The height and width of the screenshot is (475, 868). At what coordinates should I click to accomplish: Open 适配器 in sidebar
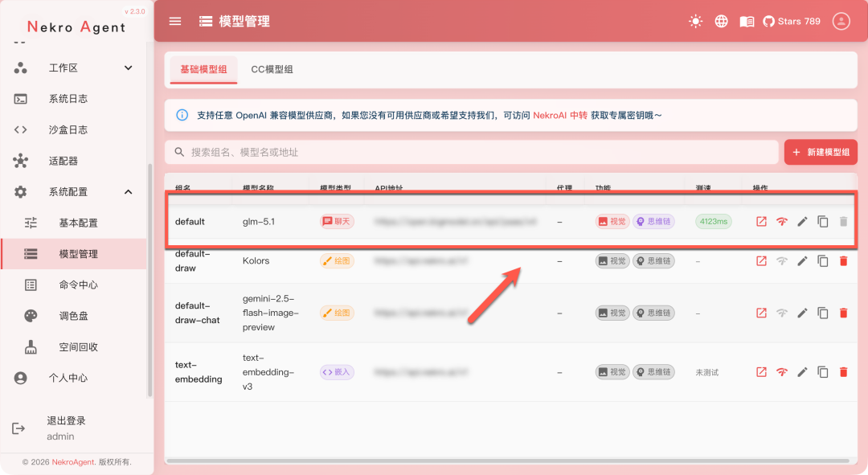point(74,161)
